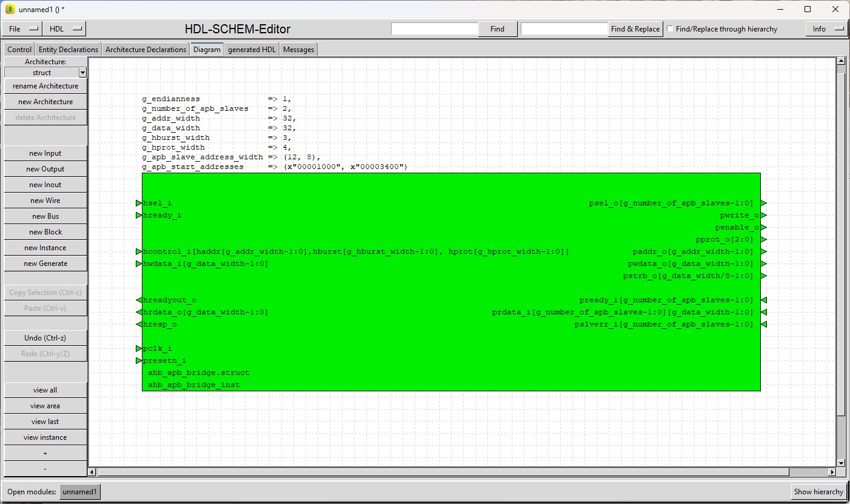Click the pready_i input port arrow
The height and width of the screenshot is (504, 850).
pyautogui.click(x=764, y=300)
